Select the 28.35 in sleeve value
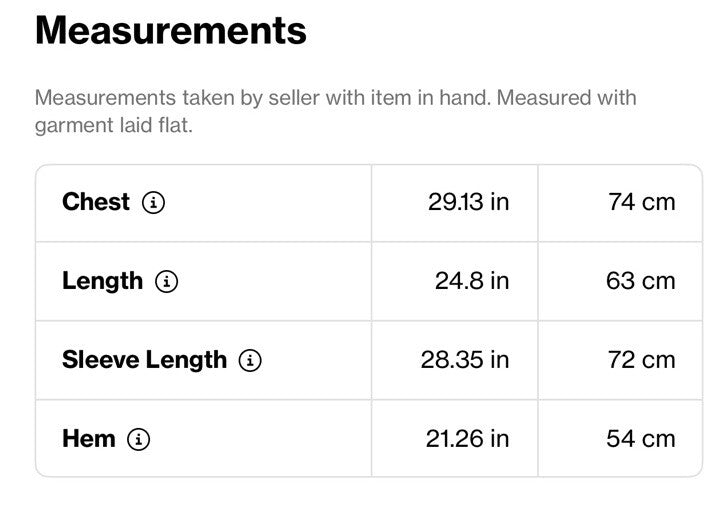 coord(465,360)
